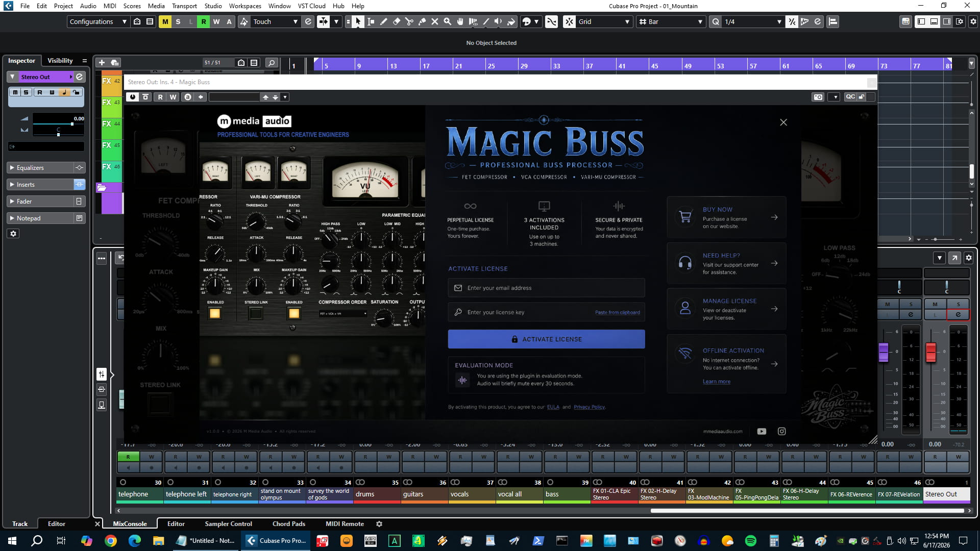Click the email address input field
This screenshot has height=551, width=980.
(x=546, y=288)
